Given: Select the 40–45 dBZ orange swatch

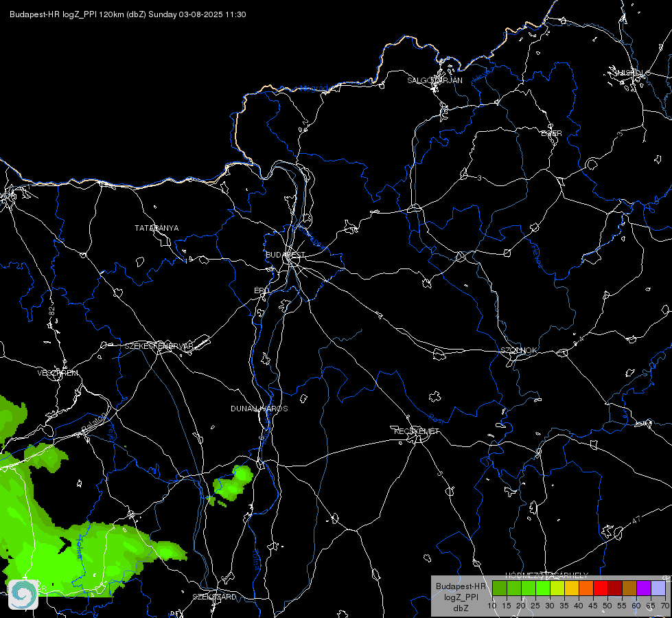Looking at the screenshot, I should 586,588.
